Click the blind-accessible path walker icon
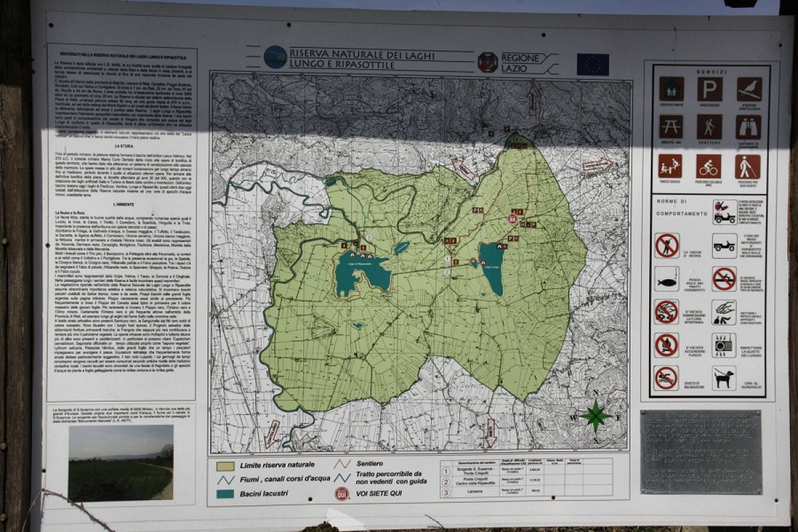 point(748,166)
